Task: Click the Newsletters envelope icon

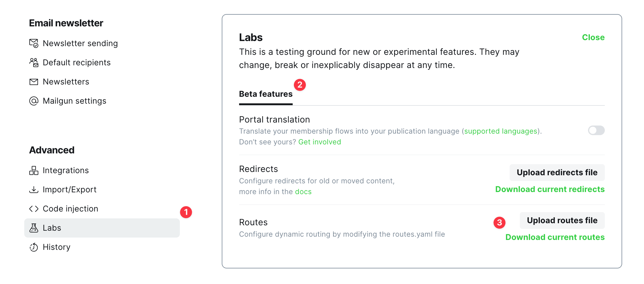Action: click(x=34, y=82)
